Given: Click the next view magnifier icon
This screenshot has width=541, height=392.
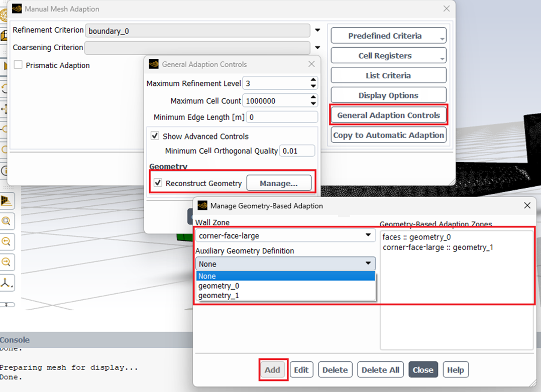Looking at the screenshot, I should click(7, 262).
